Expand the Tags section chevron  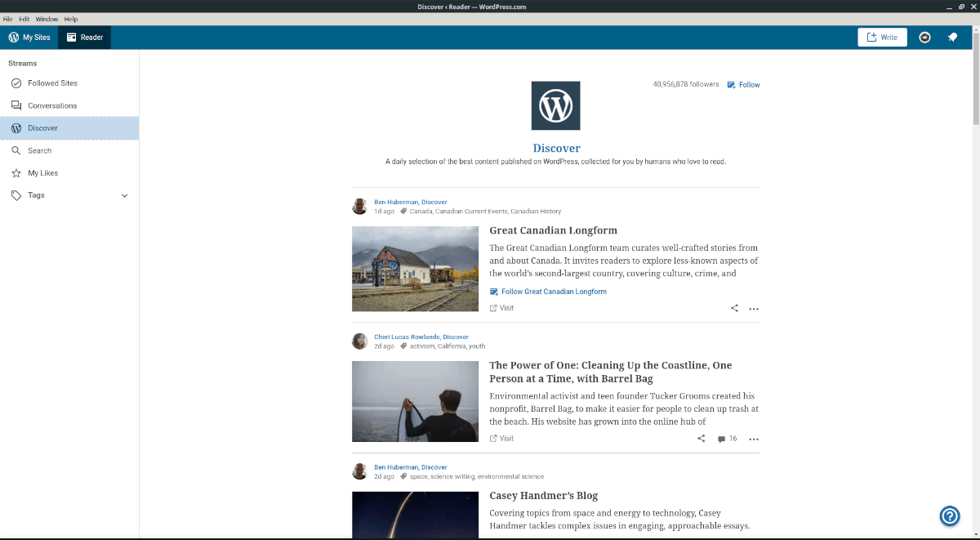pos(124,195)
